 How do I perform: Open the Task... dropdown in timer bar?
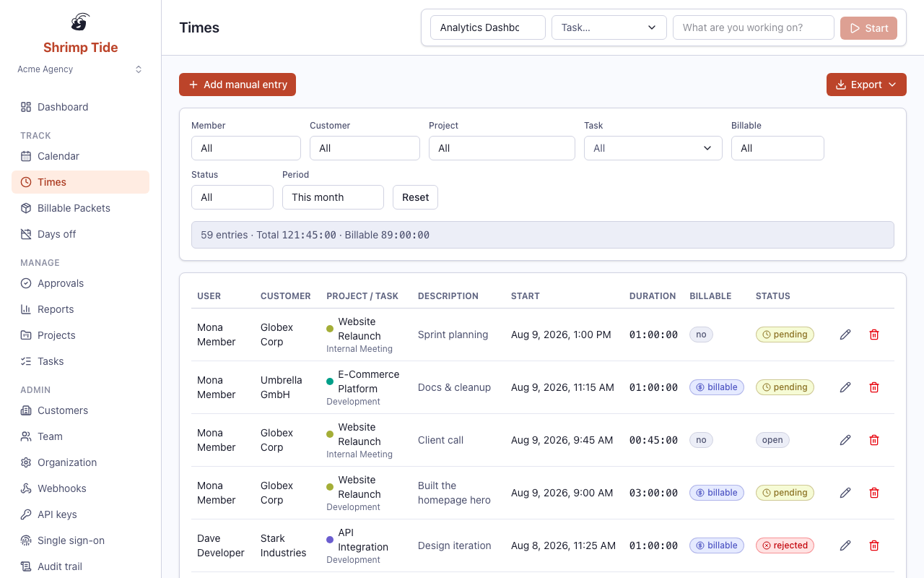[x=609, y=27]
